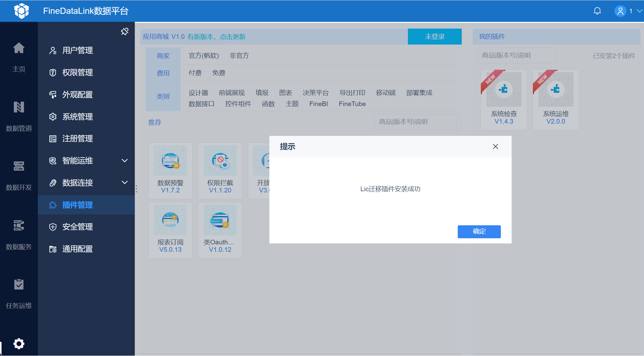Open the 数据开发 section
Viewport: 644px width, 356px height.
[x=19, y=175]
